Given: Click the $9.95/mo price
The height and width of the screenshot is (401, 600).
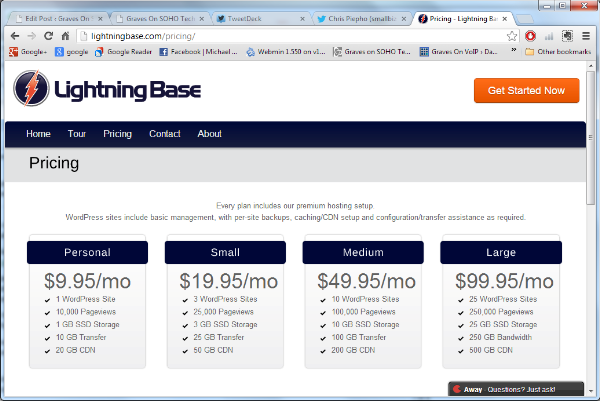Looking at the screenshot, I should pyautogui.click(x=87, y=281).
